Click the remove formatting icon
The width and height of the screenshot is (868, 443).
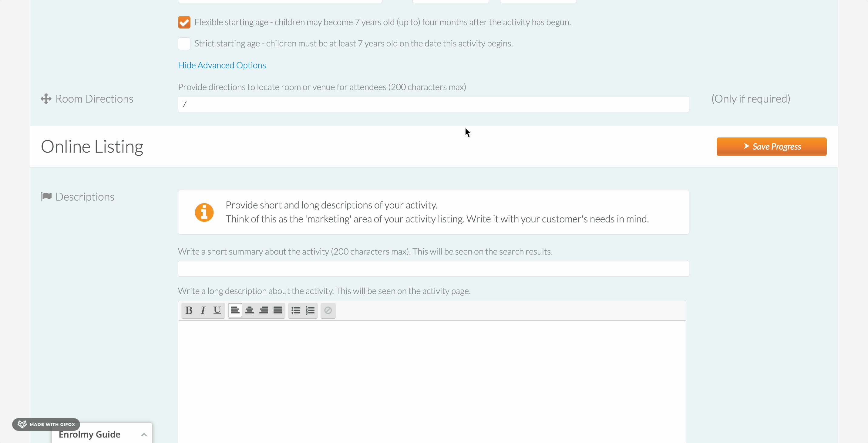(328, 310)
